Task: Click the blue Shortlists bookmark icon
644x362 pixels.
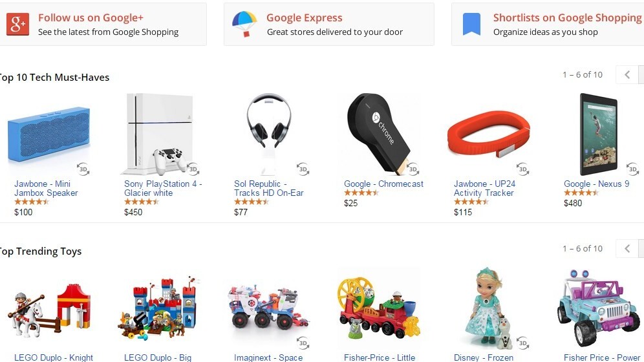Action: [x=471, y=24]
